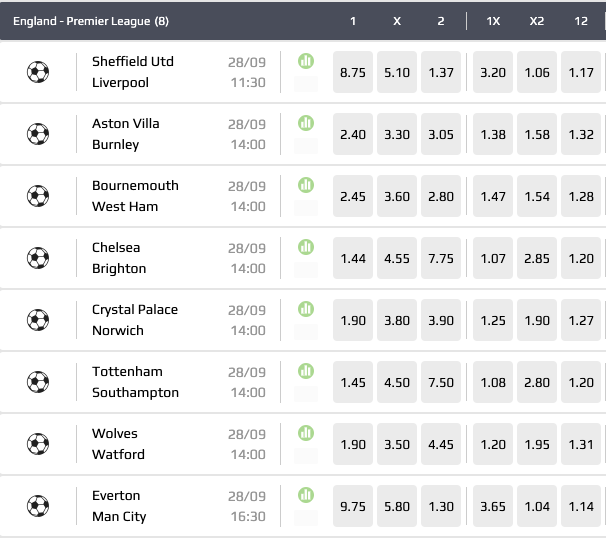Click soccer ball icon for Wolves vs Watford

coord(38,444)
